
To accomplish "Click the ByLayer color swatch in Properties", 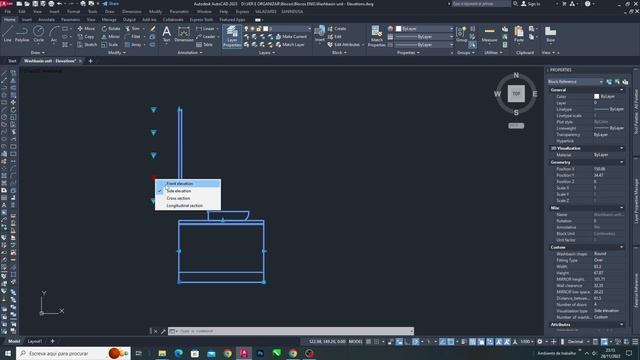I will pos(596,96).
